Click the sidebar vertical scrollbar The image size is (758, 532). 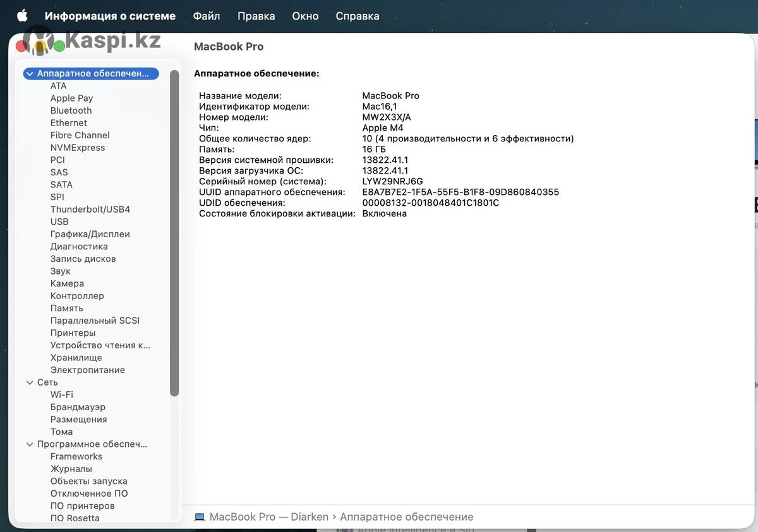point(174,233)
